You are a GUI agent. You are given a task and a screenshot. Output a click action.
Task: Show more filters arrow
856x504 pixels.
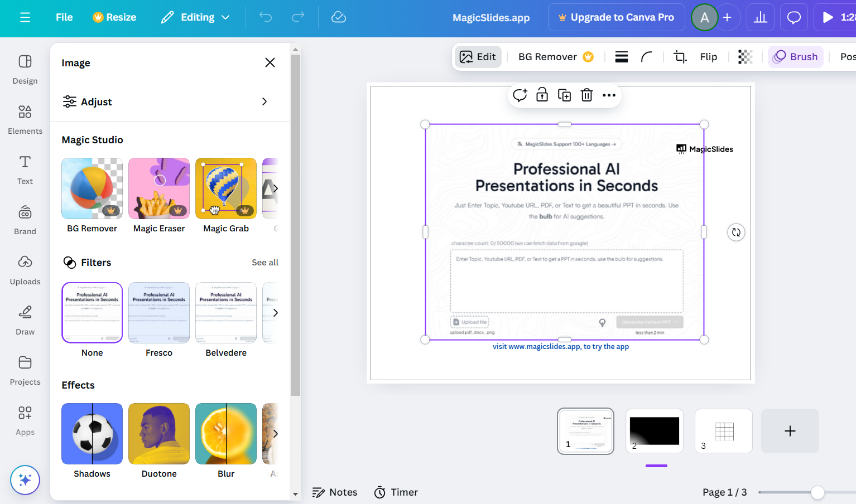(x=275, y=313)
